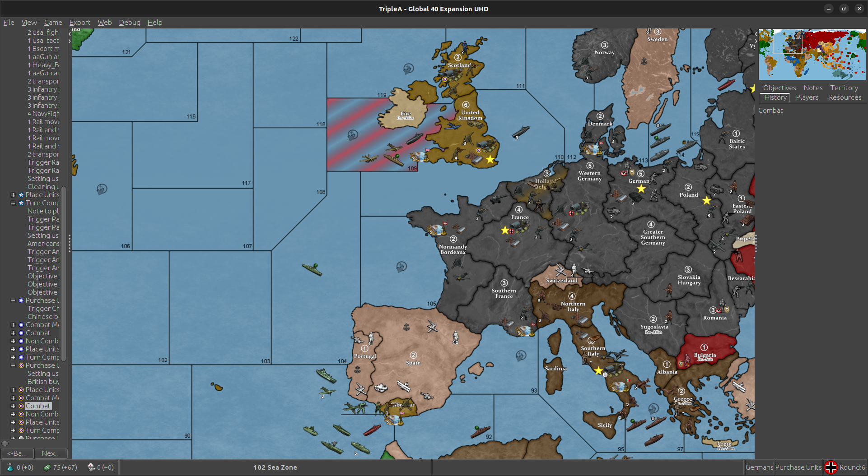Screen dimensions: 868x476
Task: Click the '102 Sea Zone' status text
Action: (x=275, y=467)
